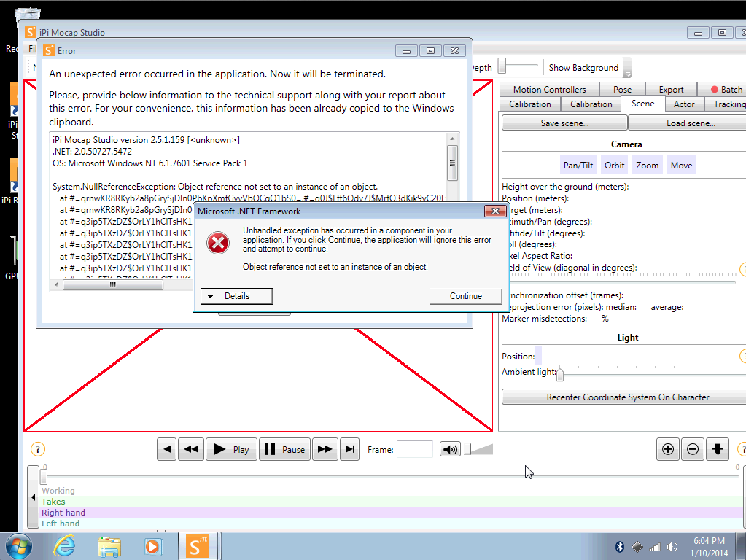Select Pan/Tilt camera mode
746x560 pixels.
pyautogui.click(x=578, y=165)
